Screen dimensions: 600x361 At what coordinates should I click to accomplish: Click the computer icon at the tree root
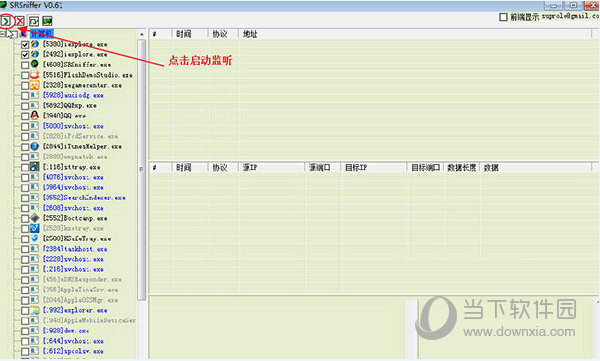pyautogui.click(x=24, y=34)
